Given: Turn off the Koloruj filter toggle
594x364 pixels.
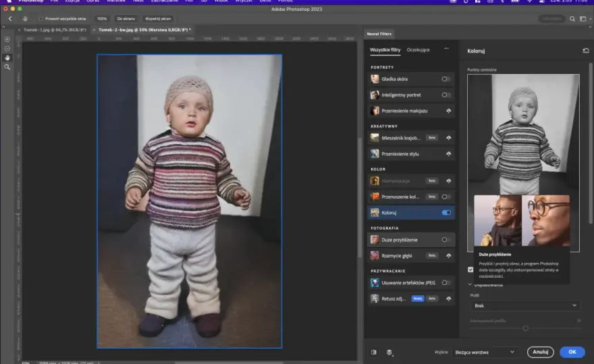Looking at the screenshot, I should click(x=446, y=212).
